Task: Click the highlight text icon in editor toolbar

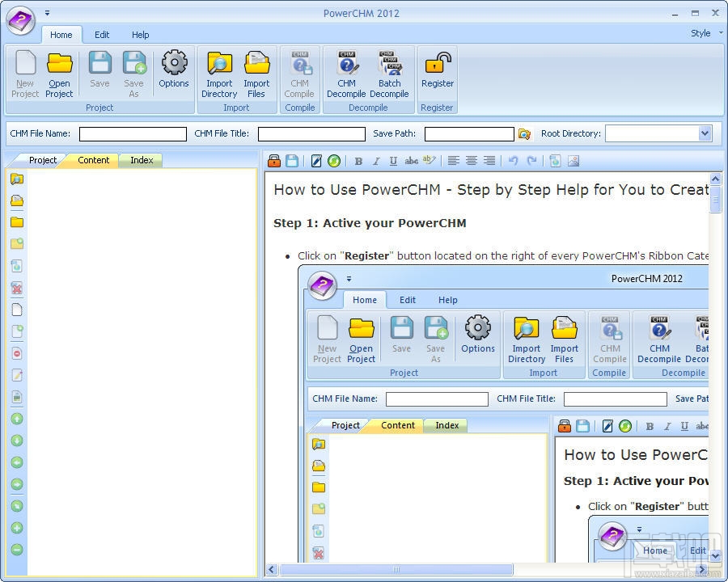Action: [x=429, y=161]
